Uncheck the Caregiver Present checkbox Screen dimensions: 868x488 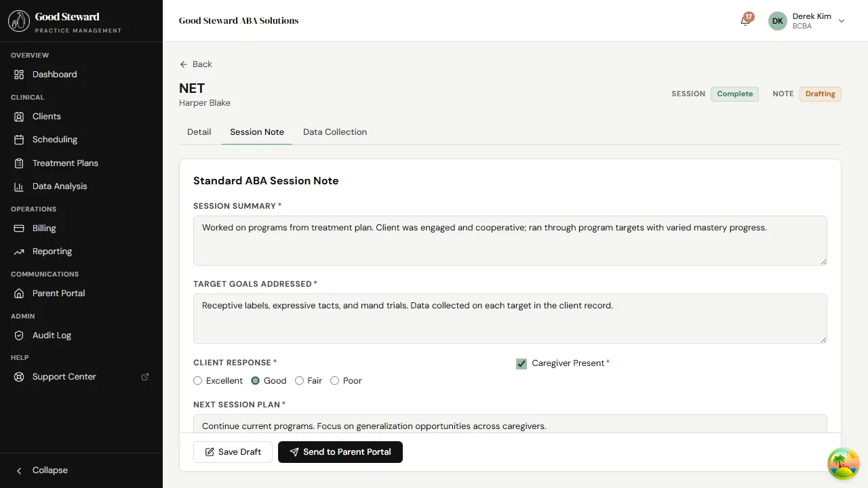pos(521,364)
